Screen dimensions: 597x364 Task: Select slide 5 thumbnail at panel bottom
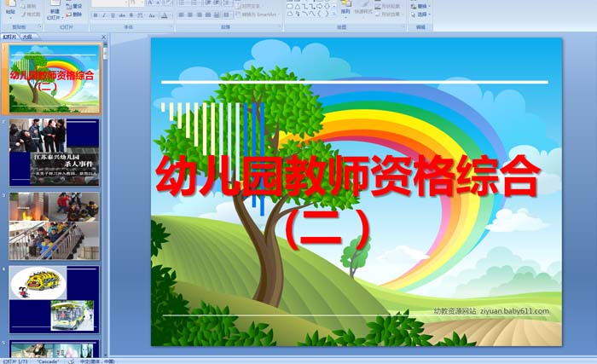coord(54,349)
